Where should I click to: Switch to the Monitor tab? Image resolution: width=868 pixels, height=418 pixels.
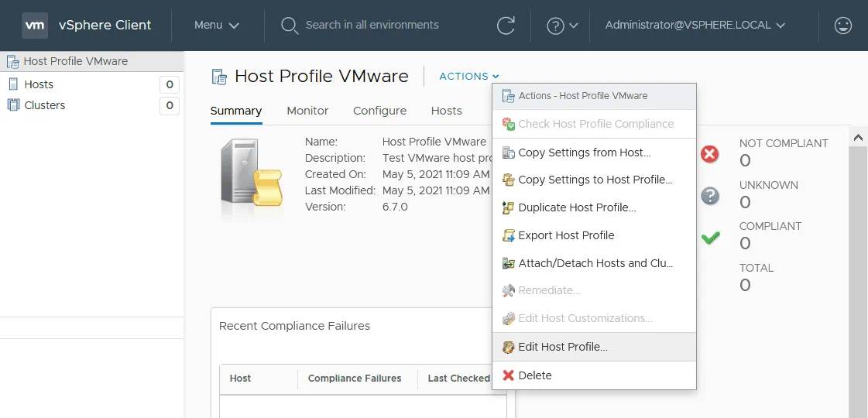[x=307, y=111]
